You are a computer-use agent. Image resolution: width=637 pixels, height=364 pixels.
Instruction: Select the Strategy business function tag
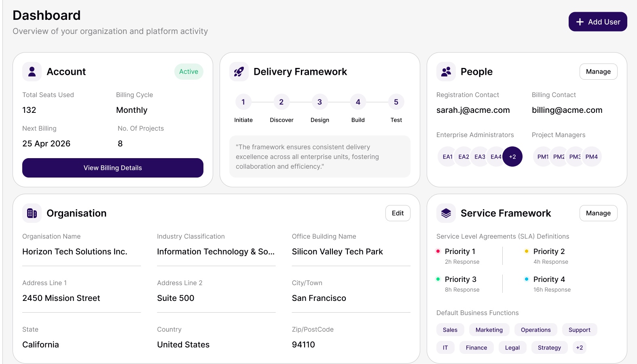pos(549,347)
